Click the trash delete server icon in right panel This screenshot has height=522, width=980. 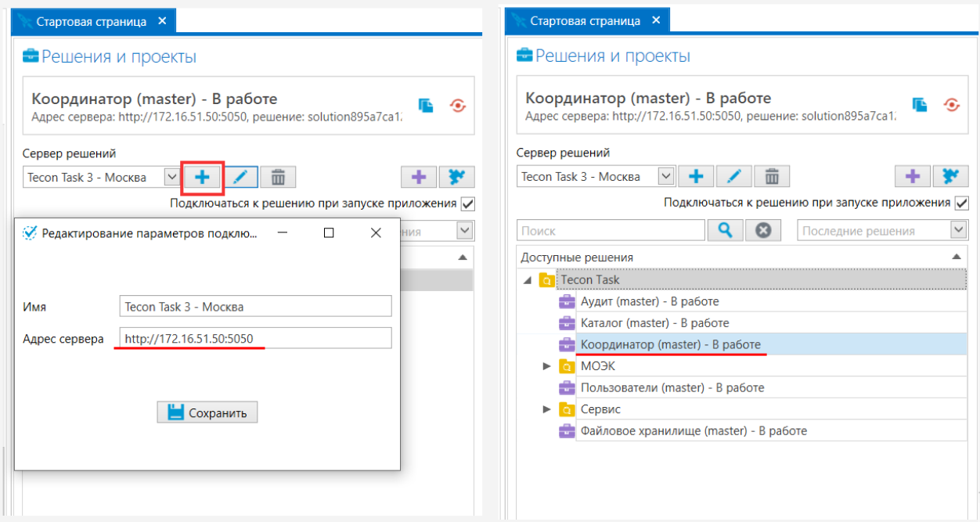click(x=771, y=177)
